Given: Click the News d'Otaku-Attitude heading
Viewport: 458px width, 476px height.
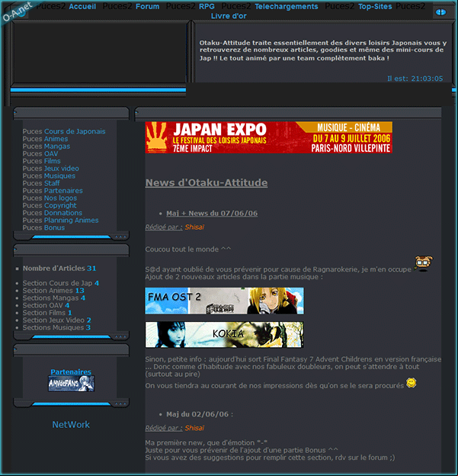Looking at the screenshot, I should click(207, 183).
